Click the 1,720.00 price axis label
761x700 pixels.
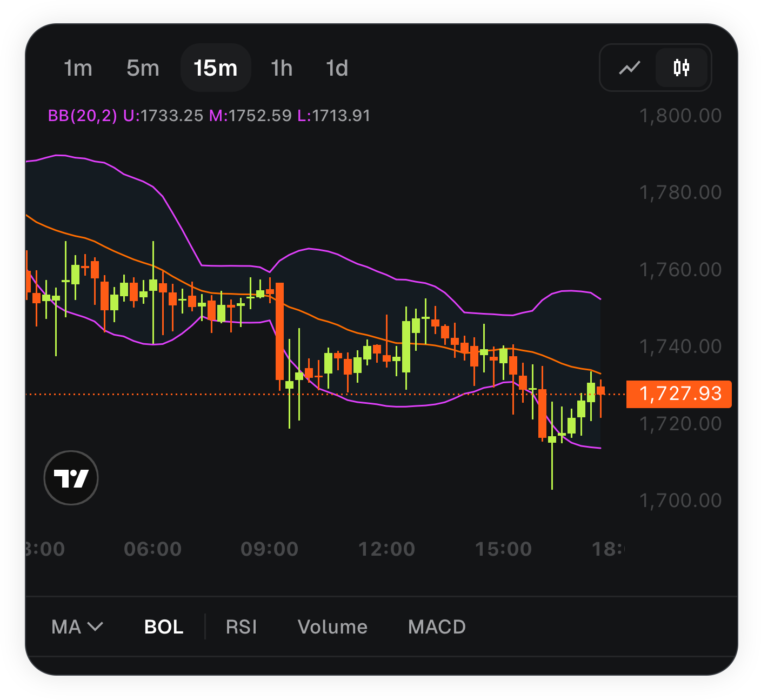pos(680,424)
